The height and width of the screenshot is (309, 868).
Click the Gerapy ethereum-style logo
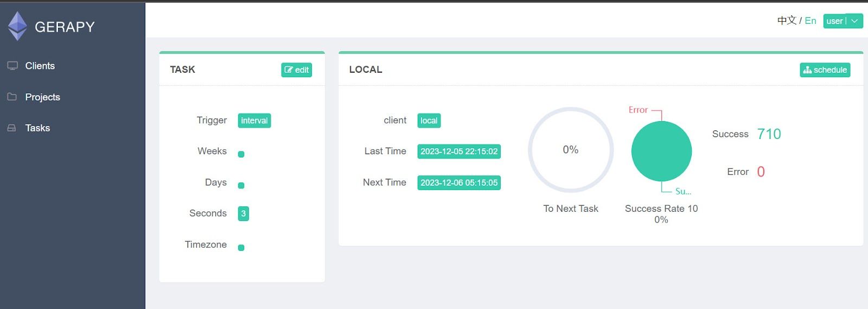tap(17, 26)
